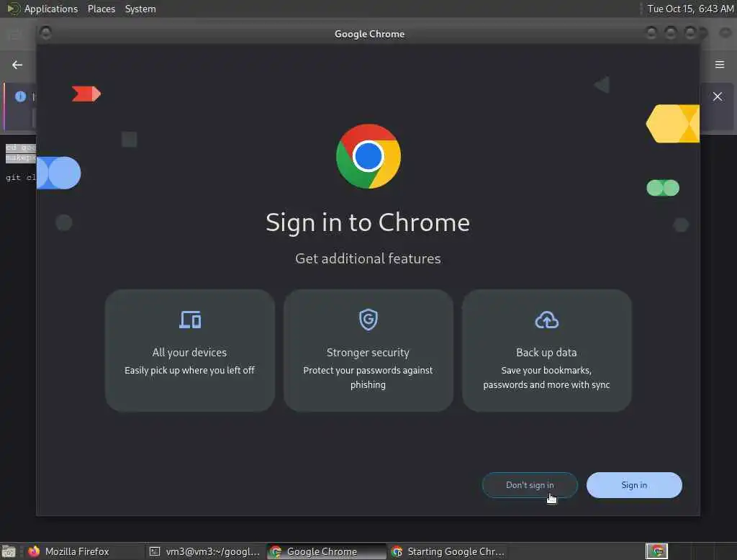This screenshot has width=737, height=560.
Task: Click 'Protect your passwords against phishing' text
Action: tap(368, 377)
